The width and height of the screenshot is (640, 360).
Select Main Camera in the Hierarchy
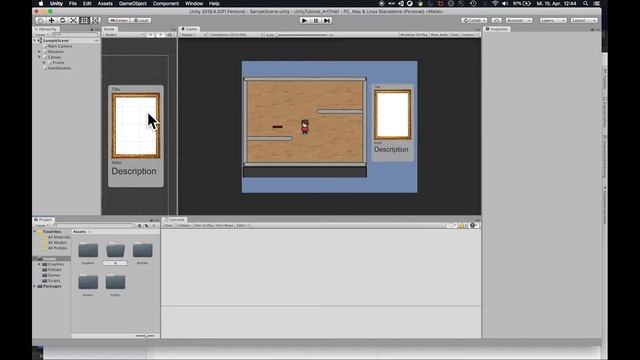[x=60, y=46]
